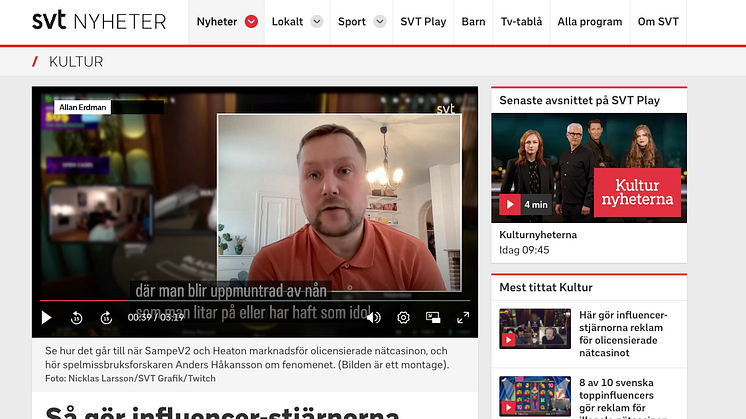Toggle picture-in-picture mode
This screenshot has height=419, width=746.
click(x=433, y=318)
